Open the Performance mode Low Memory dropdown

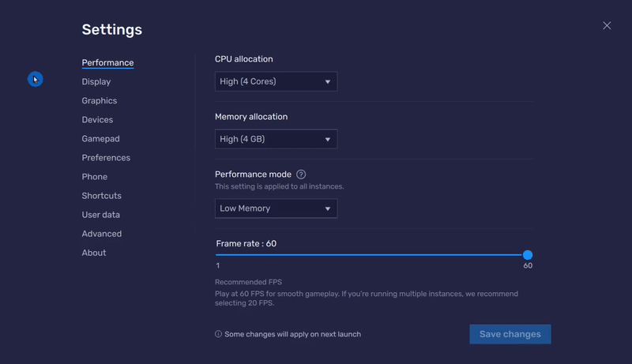pos(276,208)
